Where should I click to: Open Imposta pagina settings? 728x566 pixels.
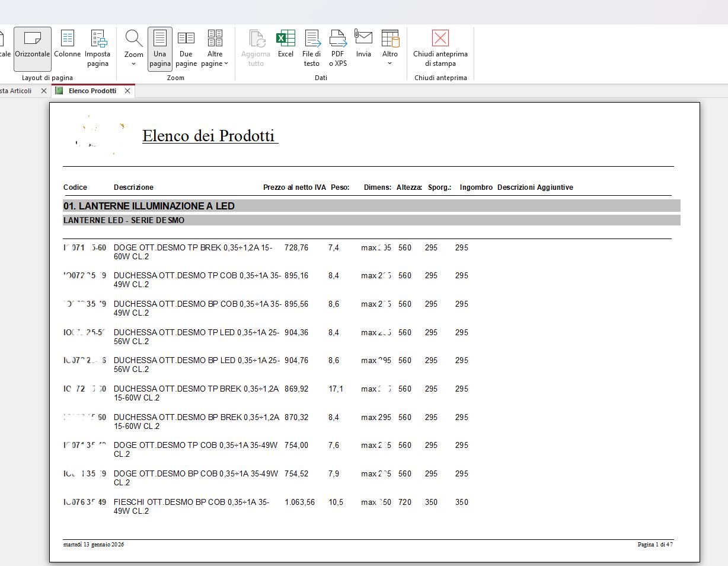coord(98,49)
